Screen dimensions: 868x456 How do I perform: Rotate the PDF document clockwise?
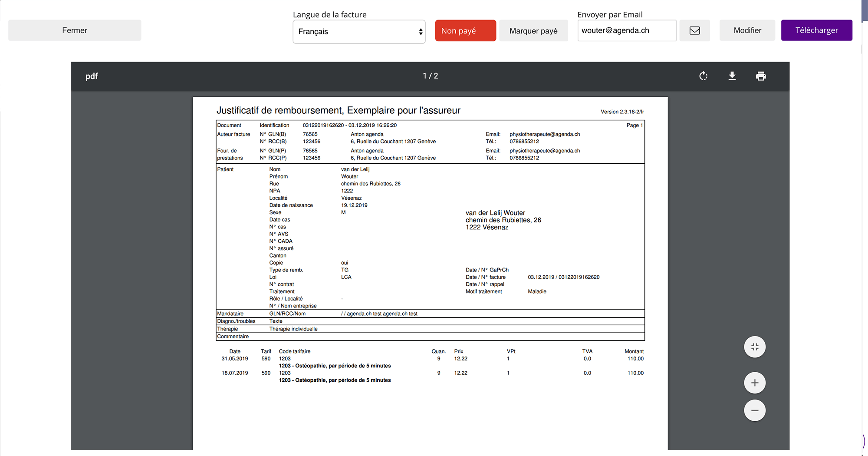click(x=704, y=76)
